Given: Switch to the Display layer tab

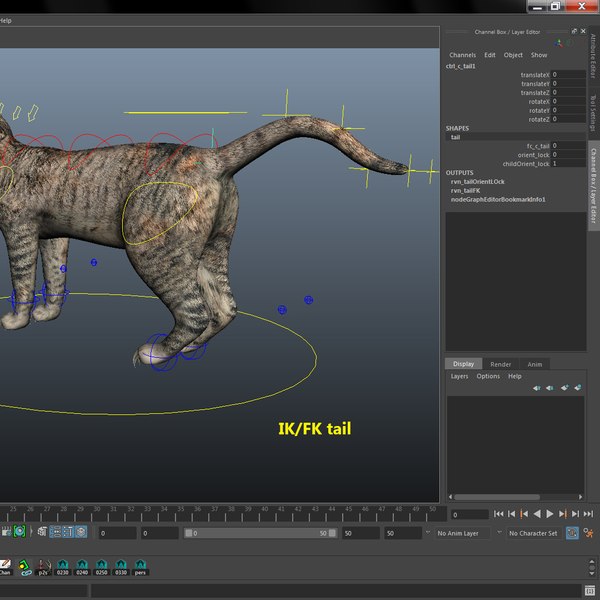Looking at the screenshot, I should click(463, 364).
